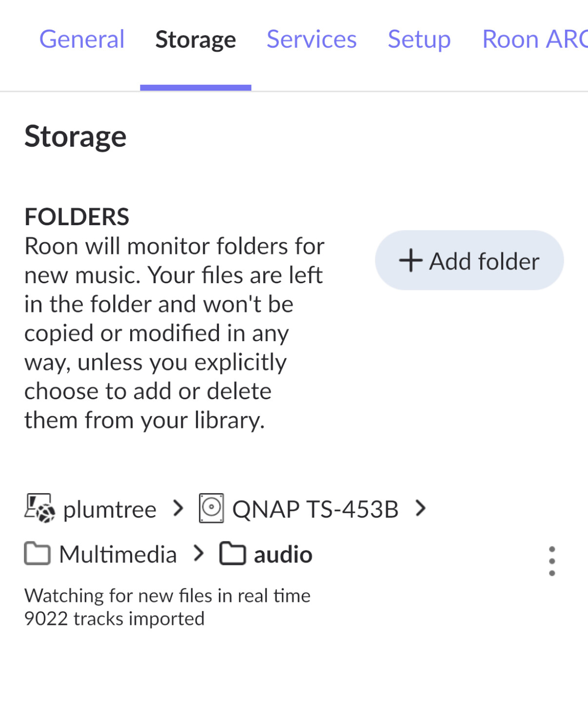Click the chevron after plumtree
Image resolution: width=588 pixels, height=714 pixels.
tap(179, 508)
